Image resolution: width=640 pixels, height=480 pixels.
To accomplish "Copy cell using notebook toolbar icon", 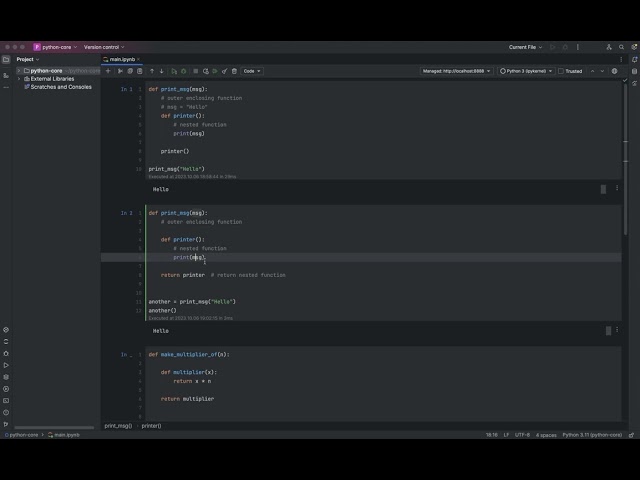I will pyautogui.click(x=130, y=71).
